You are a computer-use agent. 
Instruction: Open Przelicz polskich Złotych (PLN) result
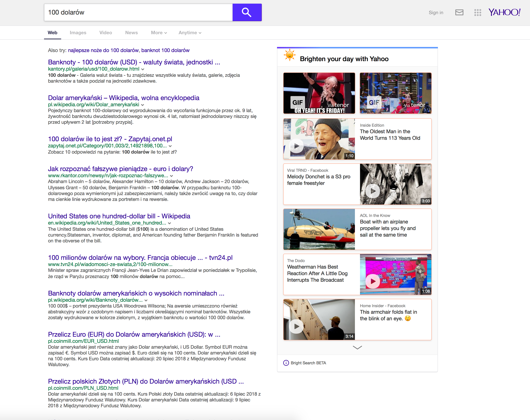146,381
